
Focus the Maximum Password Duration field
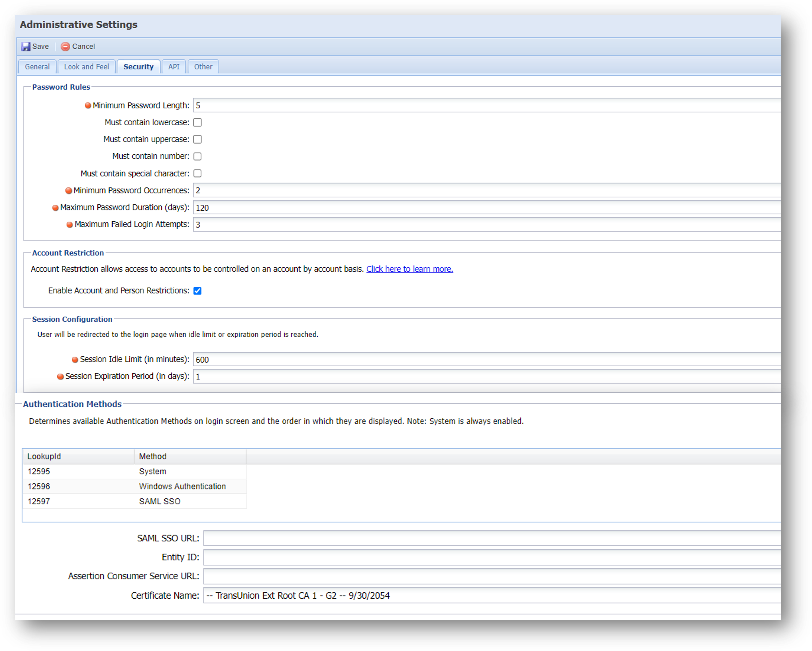click(487, 207)
